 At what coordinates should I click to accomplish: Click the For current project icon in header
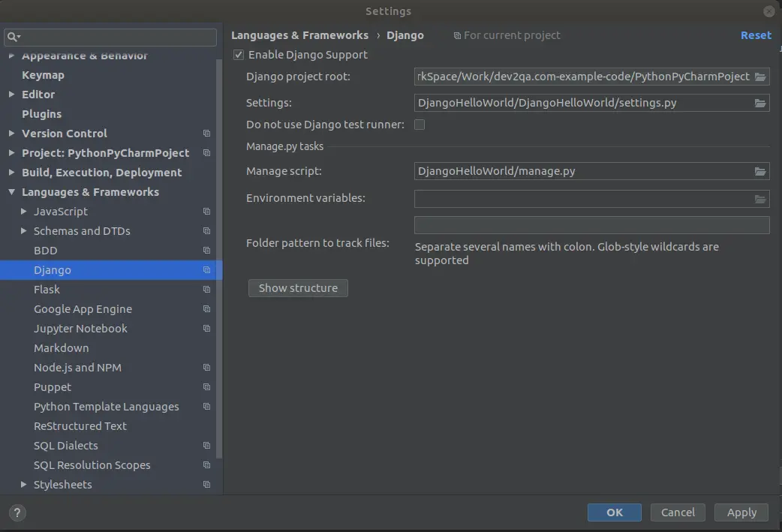[x=457, y=36]
